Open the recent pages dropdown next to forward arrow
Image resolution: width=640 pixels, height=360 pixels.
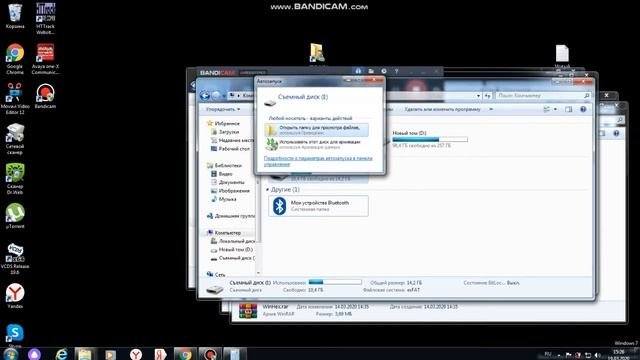point(225,96)
